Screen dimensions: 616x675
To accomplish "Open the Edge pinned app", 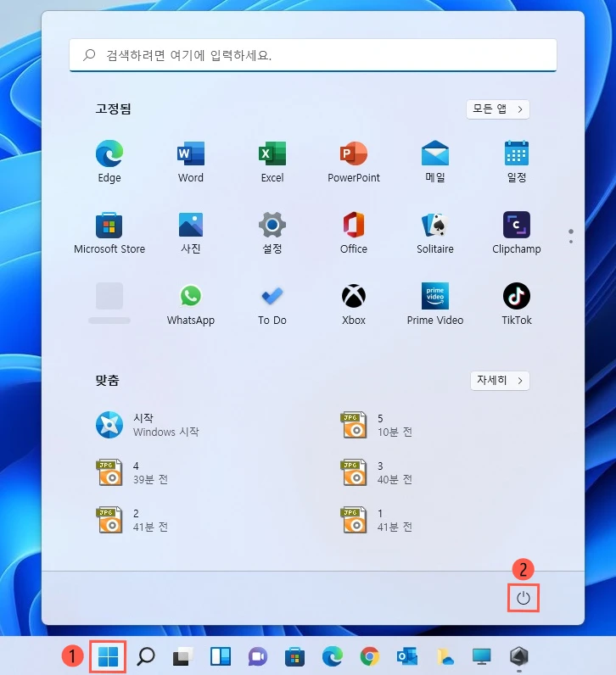I will point(109,161).
